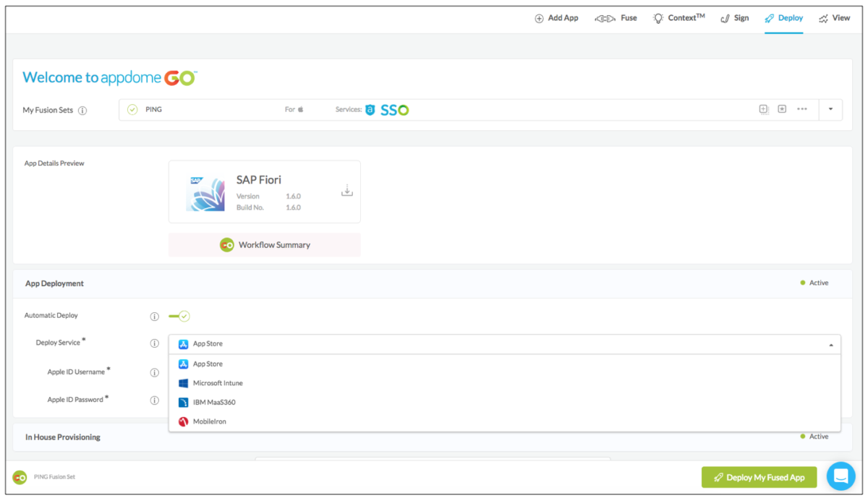Open the Deploy Service dropdown
868x498 pixels.
[x=830, y=344]
